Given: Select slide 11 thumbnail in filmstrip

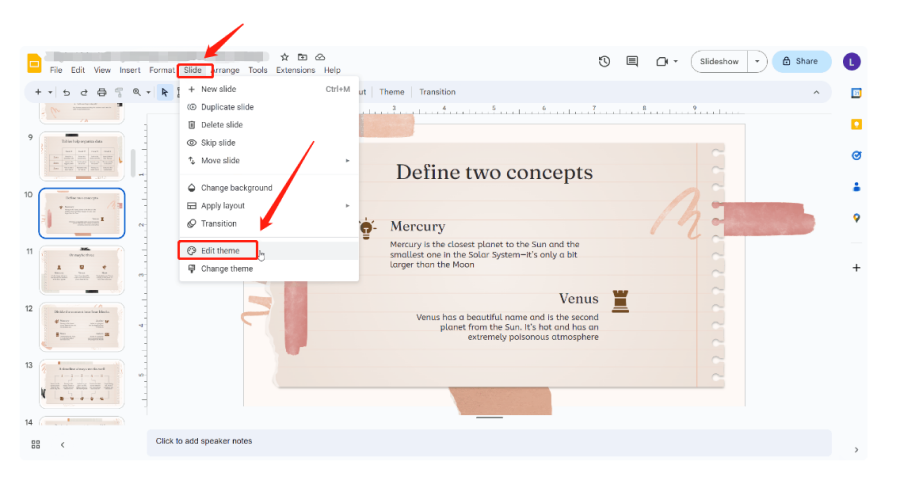Looking at the screenshot, I should coord(81,269).
